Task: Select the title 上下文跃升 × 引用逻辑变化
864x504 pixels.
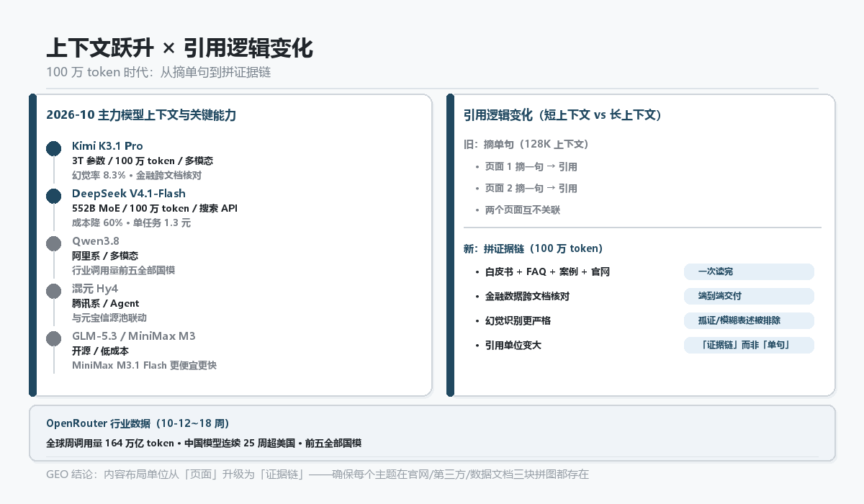Action: pyautogui.click(x=179, y=48)
